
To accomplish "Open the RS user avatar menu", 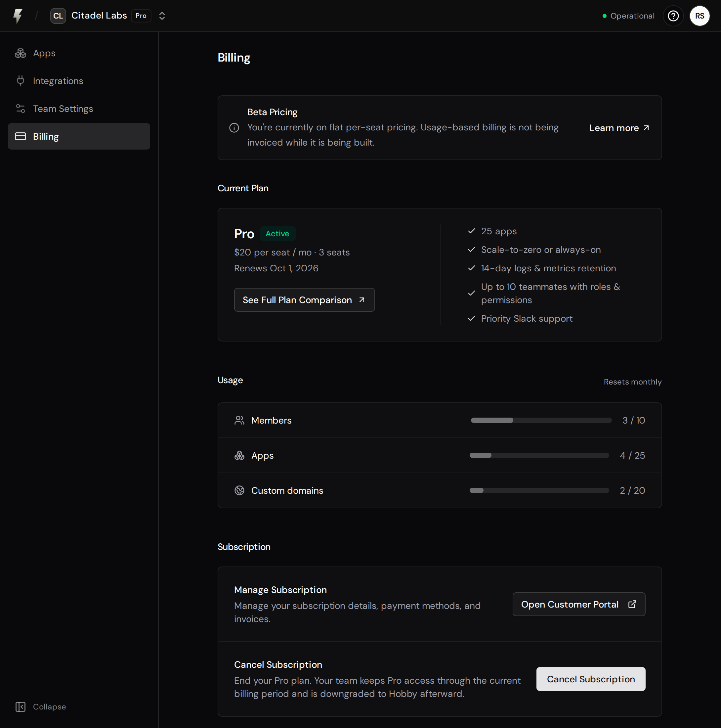I will (700, 16).
